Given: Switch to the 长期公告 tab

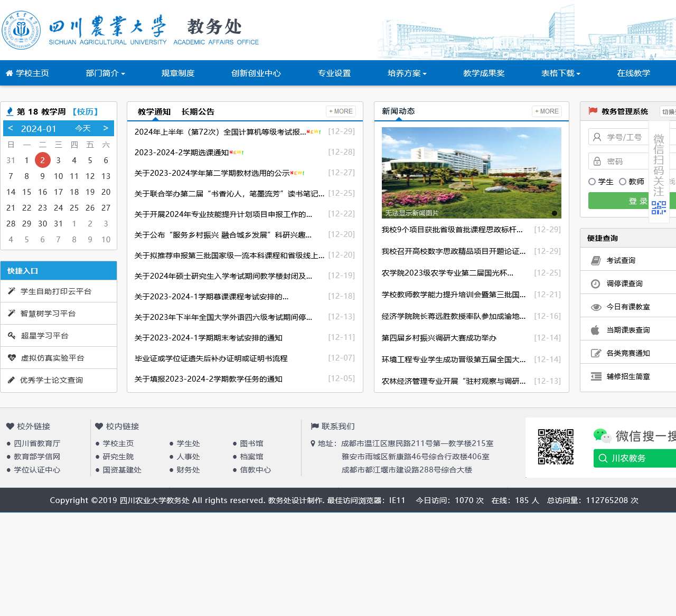Looking at the screenshot, I should (198, 111).
